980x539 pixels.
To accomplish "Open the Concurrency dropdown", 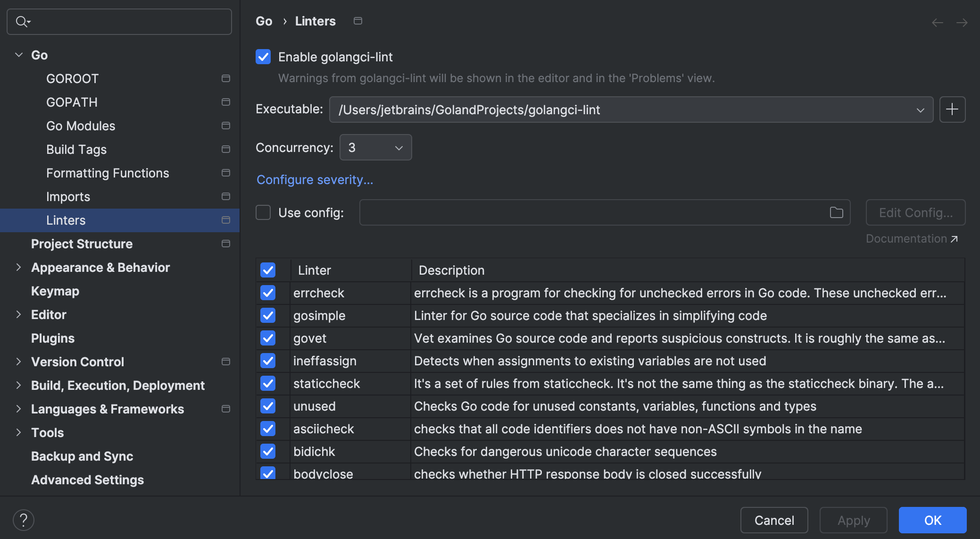I will click(x=399, y=147).
